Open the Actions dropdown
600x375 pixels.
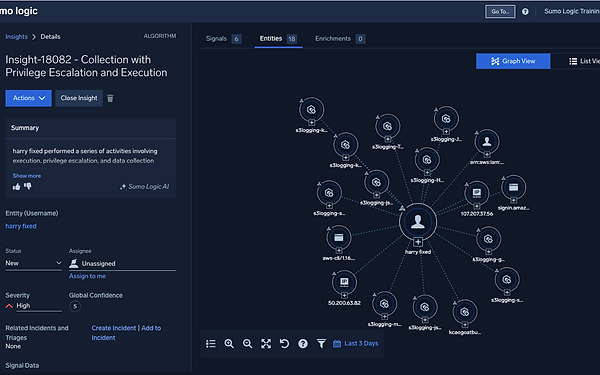28,98
